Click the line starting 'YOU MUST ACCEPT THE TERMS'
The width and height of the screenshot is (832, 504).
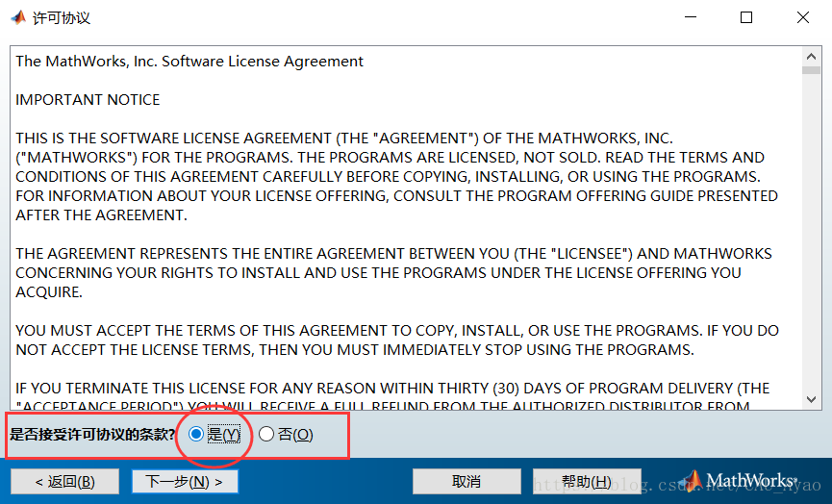click(x=397, y=331)
